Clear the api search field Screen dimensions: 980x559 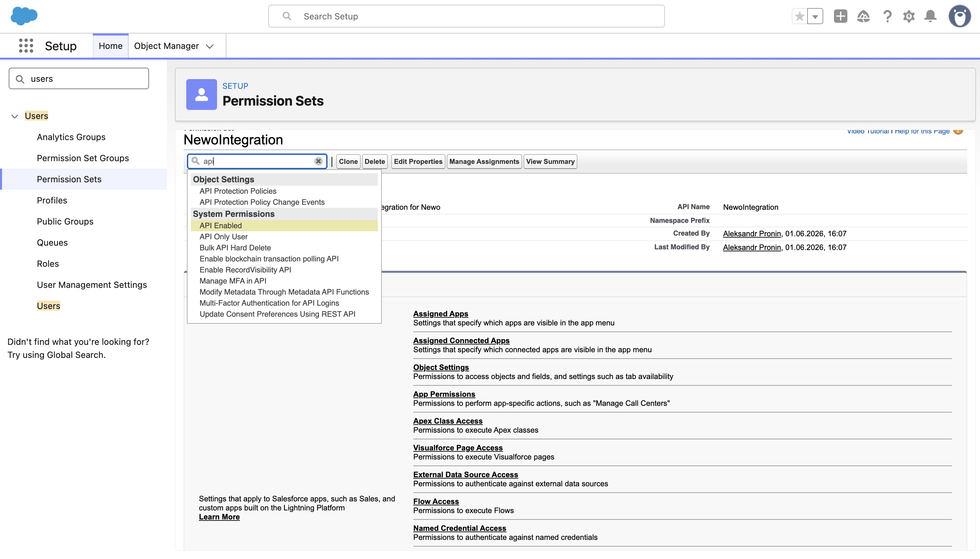tap(319, 161)
